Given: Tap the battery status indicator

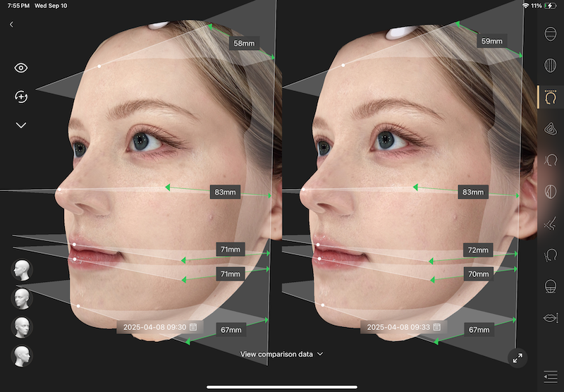Looking at the screenshot, I should pyautogui.click(x=550, y=6).
